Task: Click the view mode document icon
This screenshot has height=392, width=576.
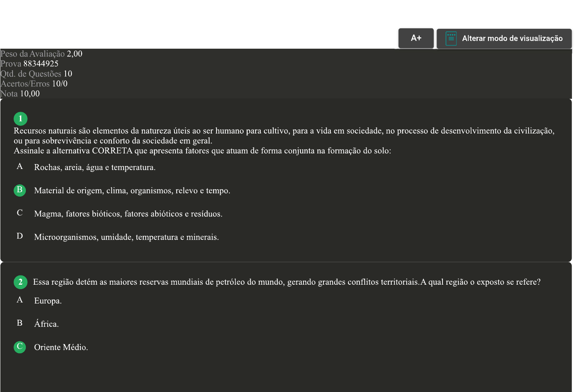Action: (451, 38)
